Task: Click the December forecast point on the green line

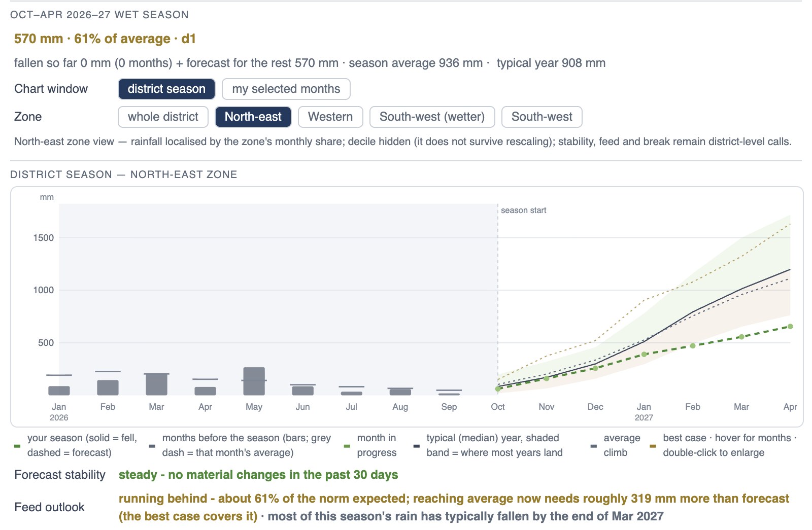Action: pos(595,368)
